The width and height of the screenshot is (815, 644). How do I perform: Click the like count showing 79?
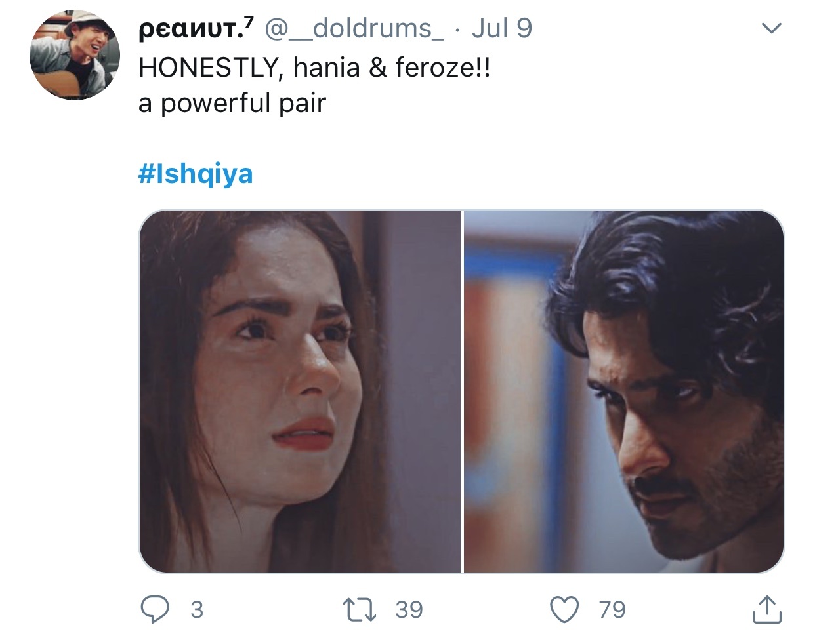pos(612,610)
